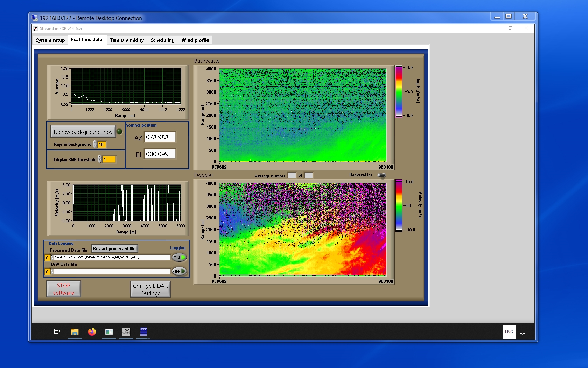
Task: Click the Rays in background stepper arrows
Action: click(x=95, y=144)
